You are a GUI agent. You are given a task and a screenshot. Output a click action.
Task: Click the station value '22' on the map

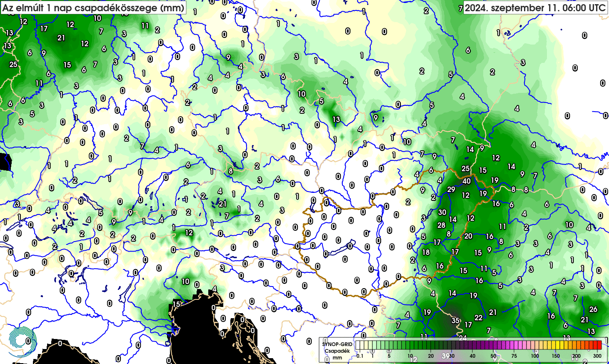pos(478,317)
